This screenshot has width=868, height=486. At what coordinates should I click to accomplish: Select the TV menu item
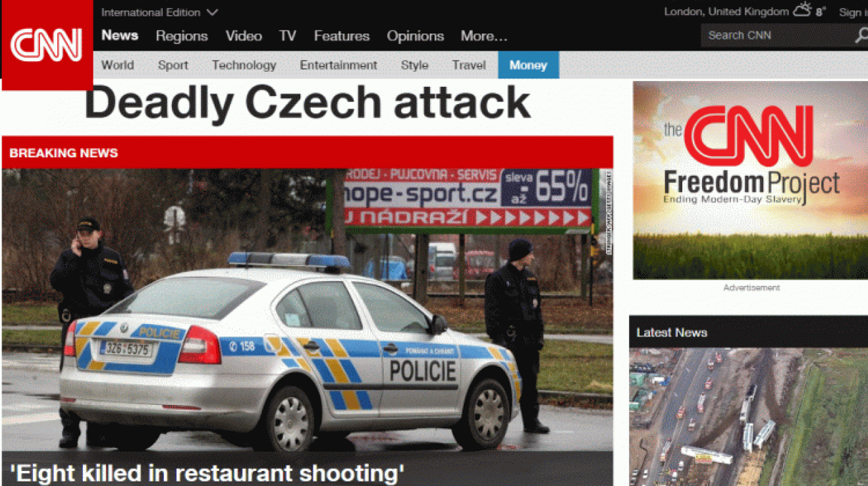288,36
